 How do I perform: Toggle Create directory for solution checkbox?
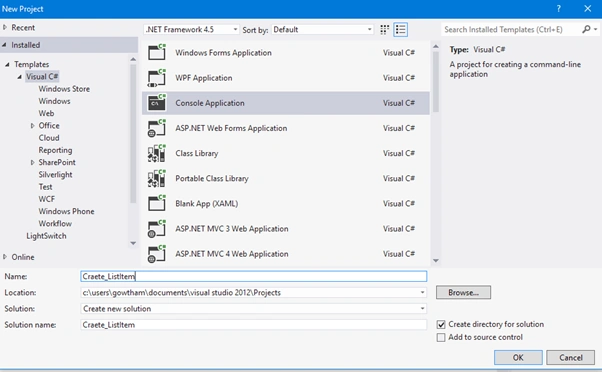point(441,324)
